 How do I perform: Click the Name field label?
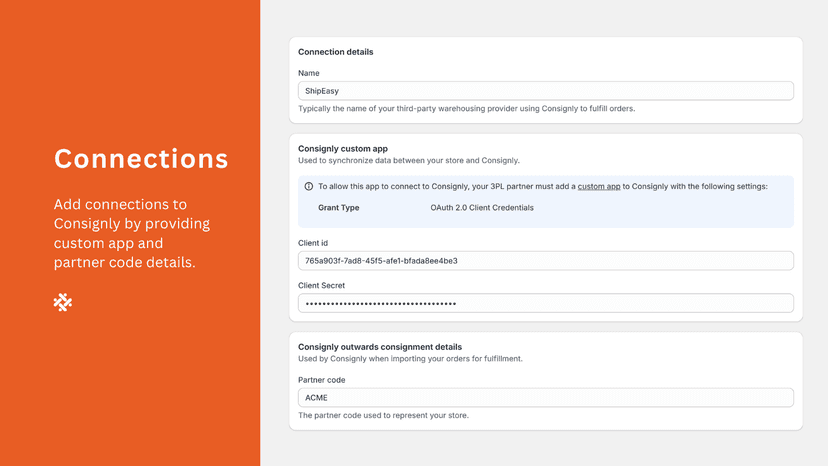308,73
